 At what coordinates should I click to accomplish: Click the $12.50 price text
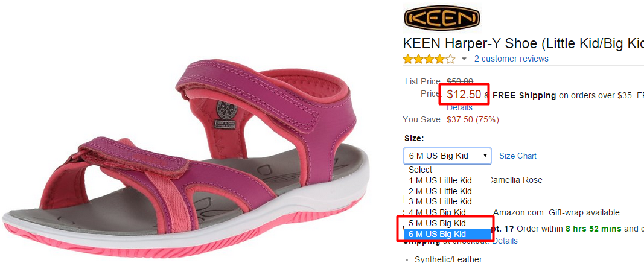point(464,94)
